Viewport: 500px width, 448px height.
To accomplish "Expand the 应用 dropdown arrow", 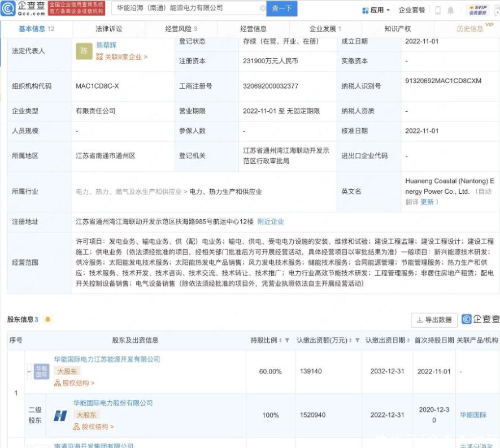I will tap(388, 9).
